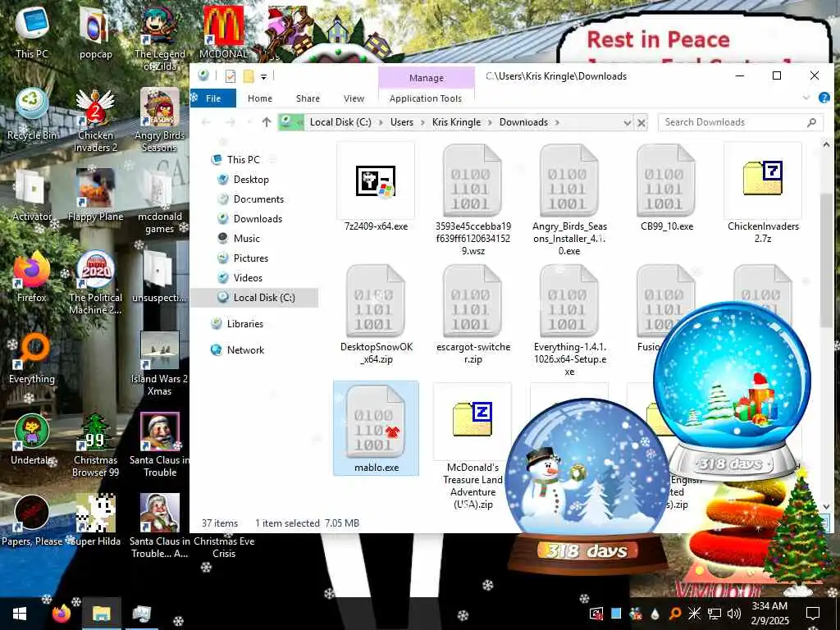
Task: Select Super Hilda desktop icon
Action: [95, 521]
